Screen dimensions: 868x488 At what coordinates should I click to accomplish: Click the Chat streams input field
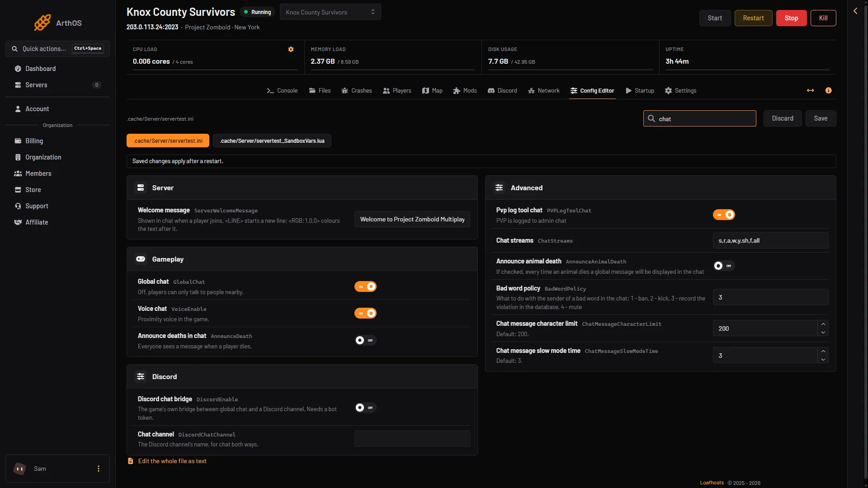pyautogui.click(x=770, y=240)
